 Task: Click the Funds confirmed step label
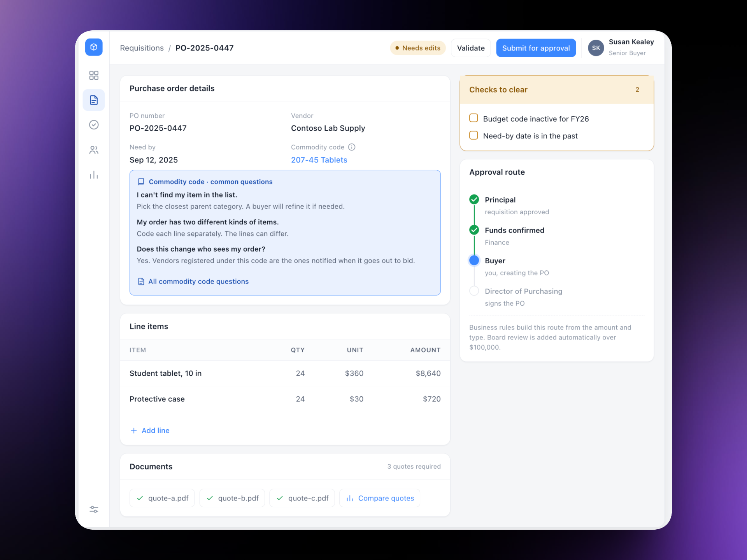click(x=514, y=230)
